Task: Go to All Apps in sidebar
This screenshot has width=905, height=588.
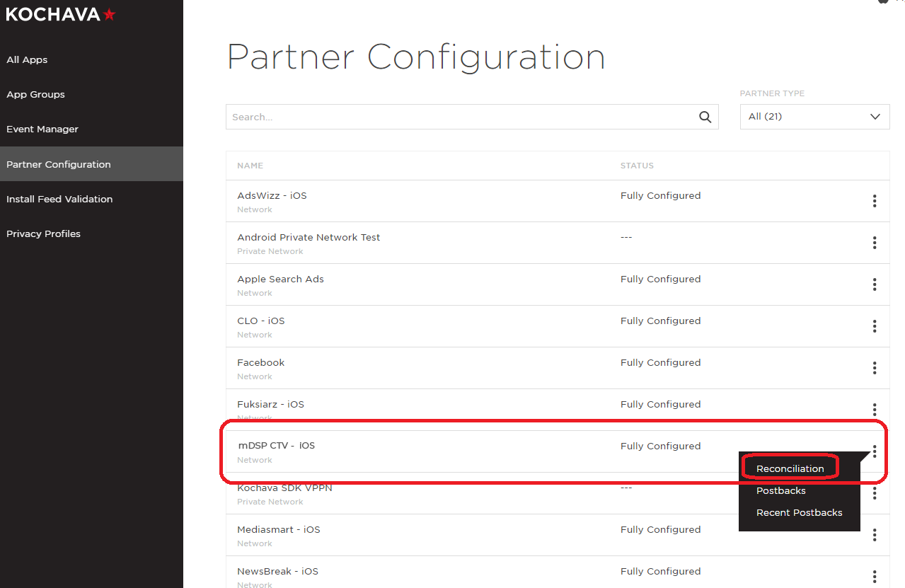Action: pyautogui.click(x=27, y=59)
